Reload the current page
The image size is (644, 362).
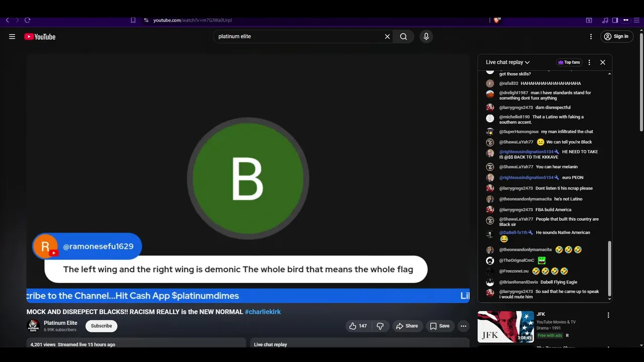[x=27, y=20]
